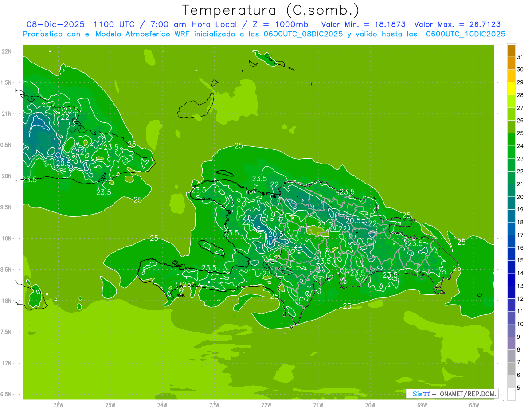Click the 69W longitude label
This screenshot has height=411, width=532.
422,405
